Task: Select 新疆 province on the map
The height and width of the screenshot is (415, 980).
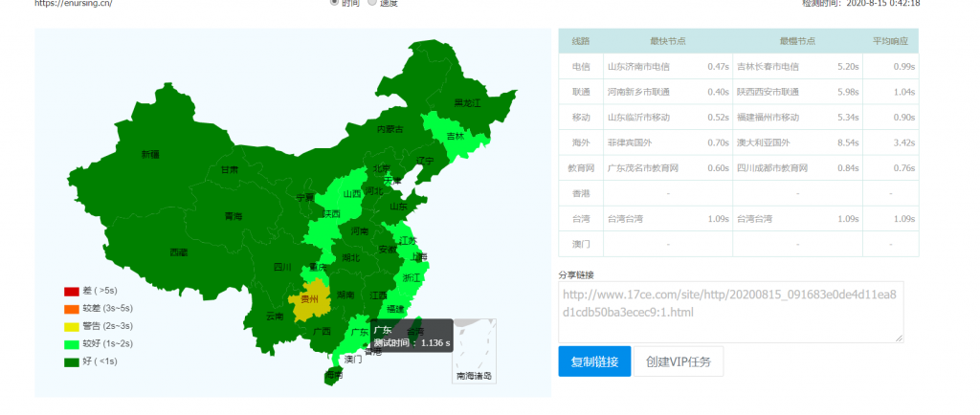Action: pos(150,154)
